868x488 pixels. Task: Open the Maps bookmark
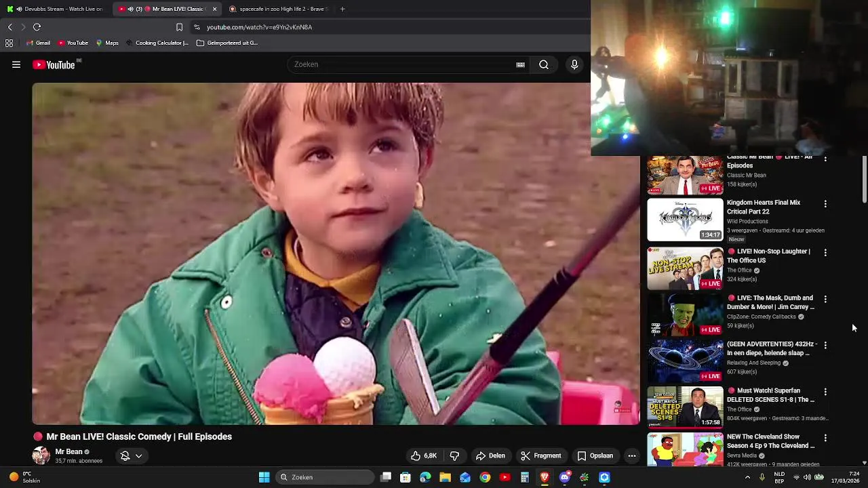pyautogui.click(x=107, y=43)
